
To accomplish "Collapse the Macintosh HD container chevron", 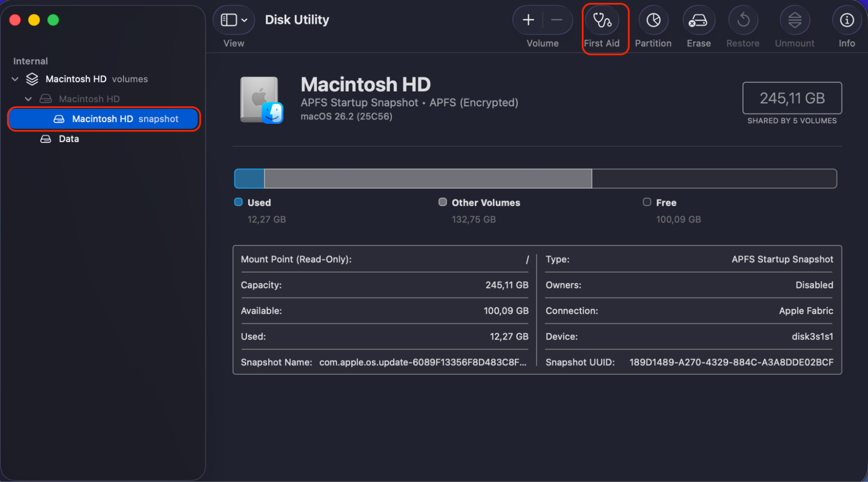I will (28, 99).
